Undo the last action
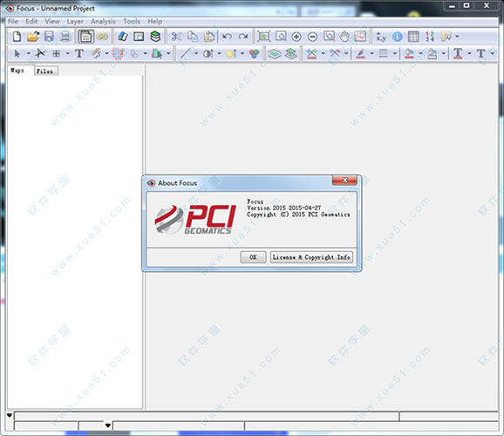This screenshot has width=504, height=436. (x=227, y=37)
